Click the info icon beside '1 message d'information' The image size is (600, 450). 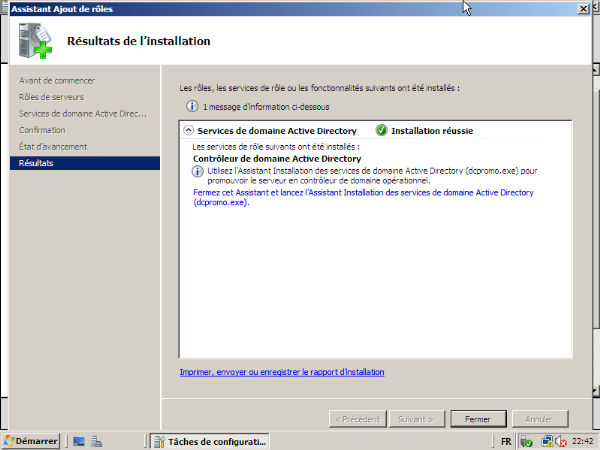click(192, 106)
